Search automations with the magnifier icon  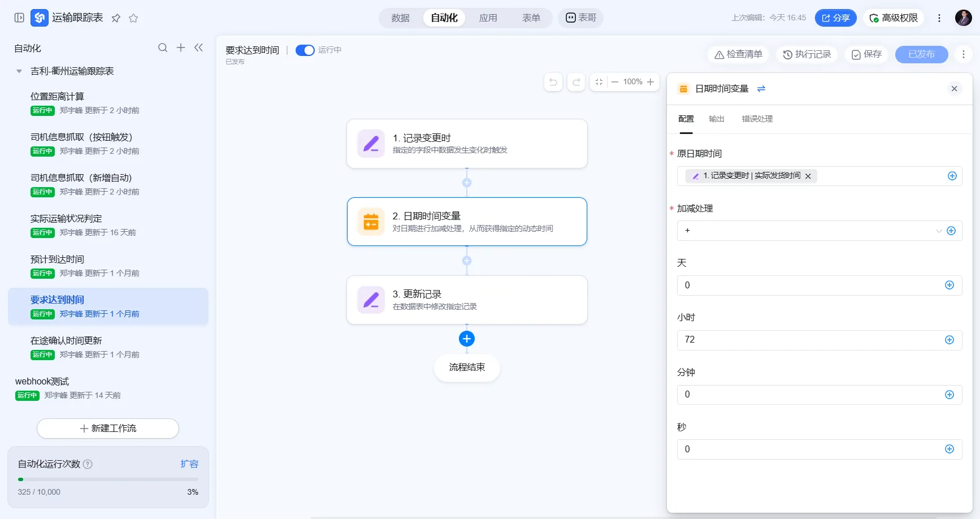tap(163, 47)
